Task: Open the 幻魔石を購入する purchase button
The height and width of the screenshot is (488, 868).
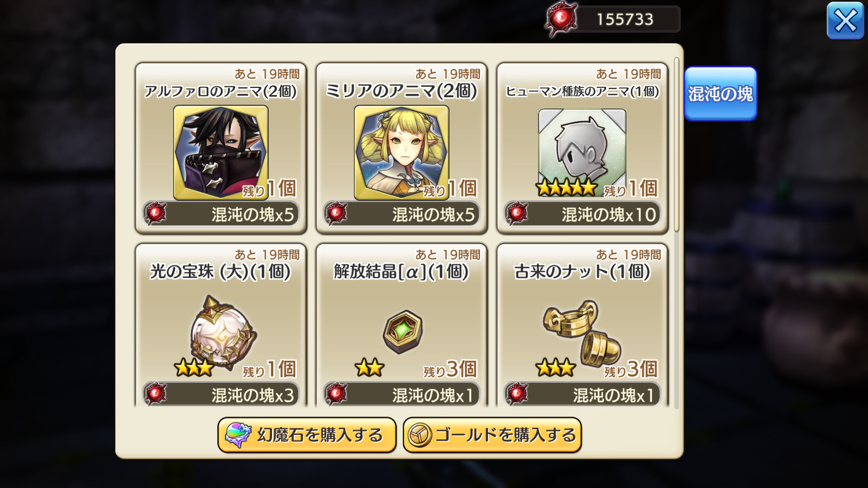Action: pos(307,435)
